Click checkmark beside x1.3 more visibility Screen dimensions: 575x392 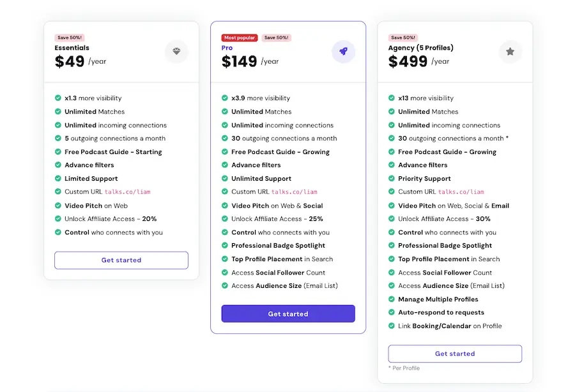coord(58,98)
